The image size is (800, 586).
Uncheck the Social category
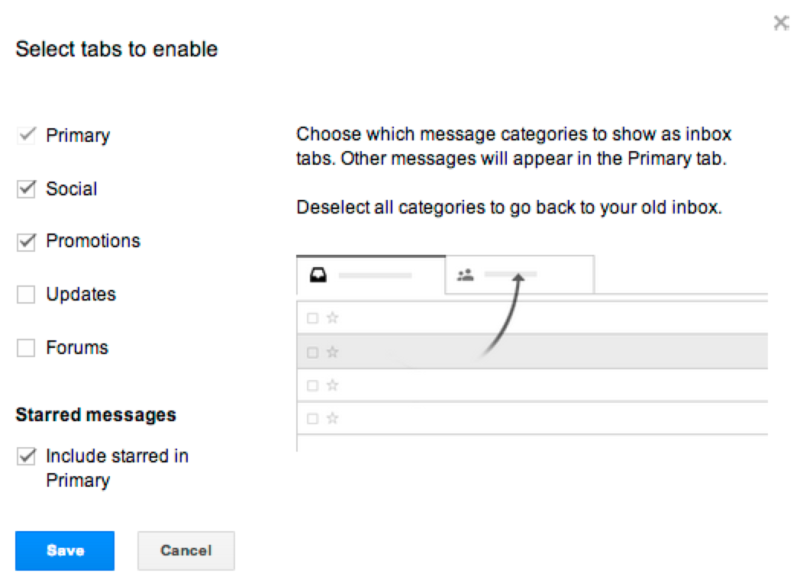(26, 188)
